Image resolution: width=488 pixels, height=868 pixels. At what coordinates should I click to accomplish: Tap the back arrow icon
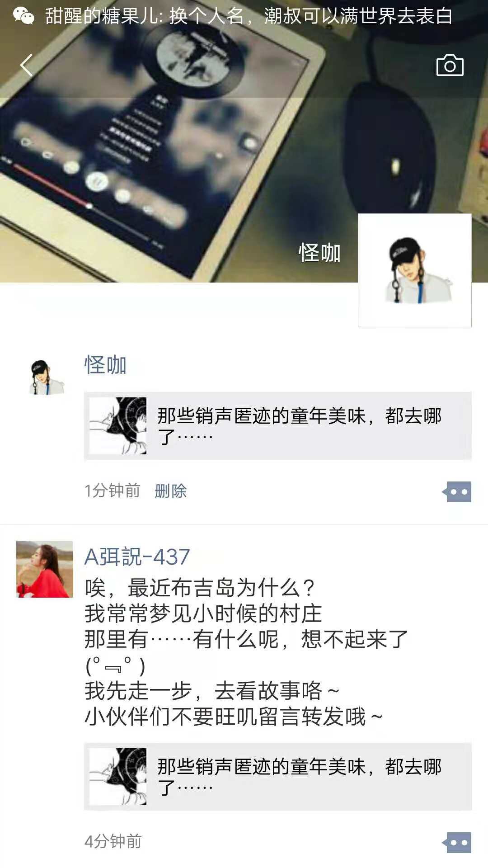[x=26, y=65]
